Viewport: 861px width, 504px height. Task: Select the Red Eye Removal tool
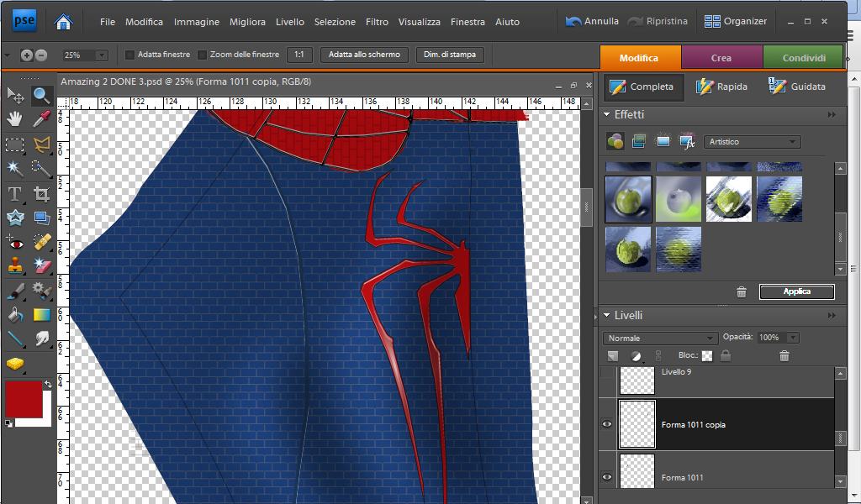(15, 243)
